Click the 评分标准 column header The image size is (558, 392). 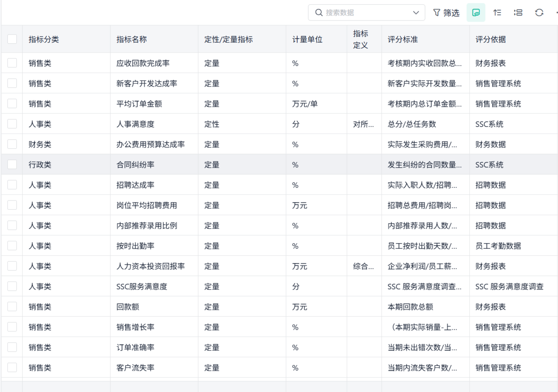[x=426, y=39]
